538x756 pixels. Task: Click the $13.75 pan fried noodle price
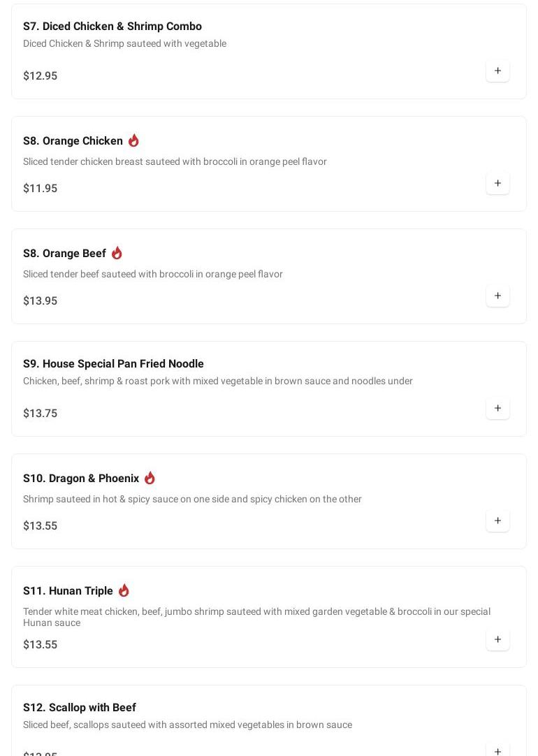point(41,414)
